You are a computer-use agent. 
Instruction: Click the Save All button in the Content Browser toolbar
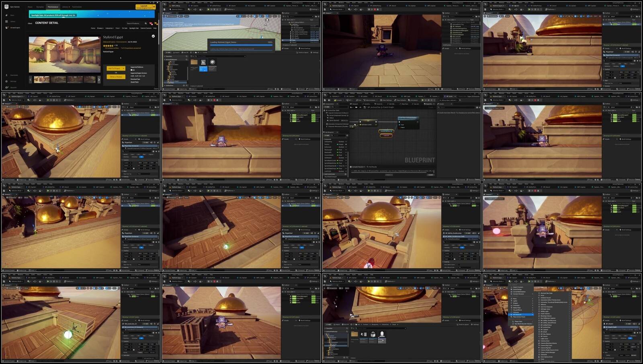point(184,53)
